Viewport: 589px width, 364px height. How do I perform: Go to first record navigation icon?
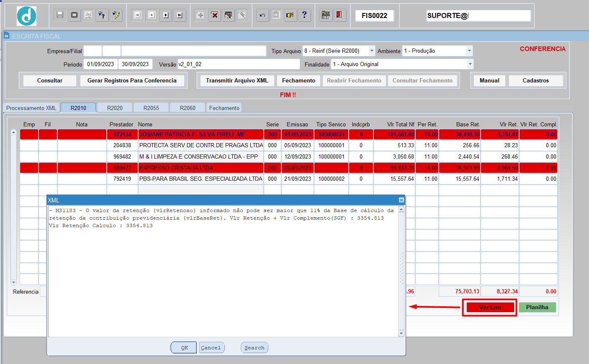pos(138,15)
